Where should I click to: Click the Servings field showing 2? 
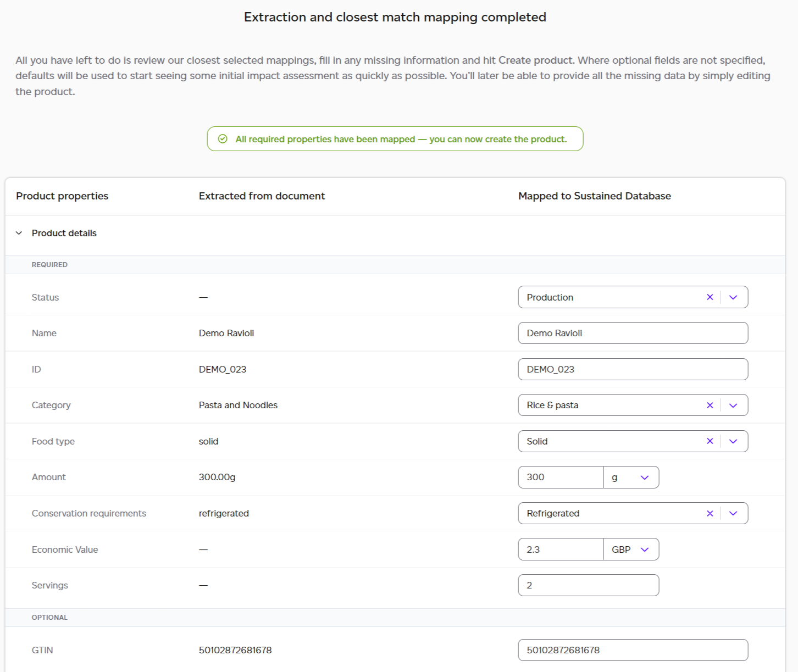(x=588, y=585)
